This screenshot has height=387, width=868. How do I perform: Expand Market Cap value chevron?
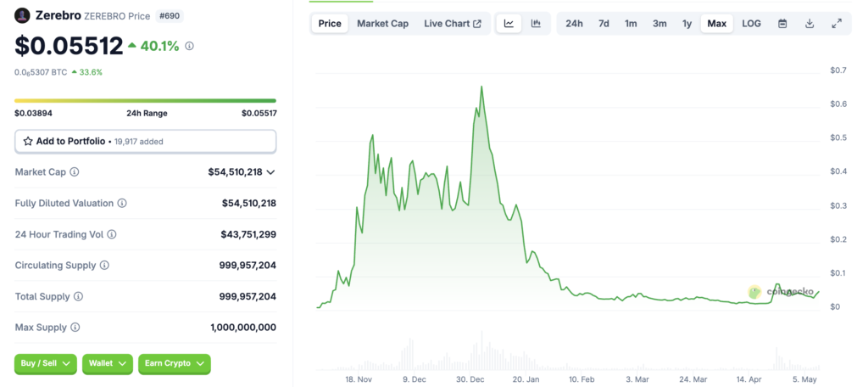270,172
